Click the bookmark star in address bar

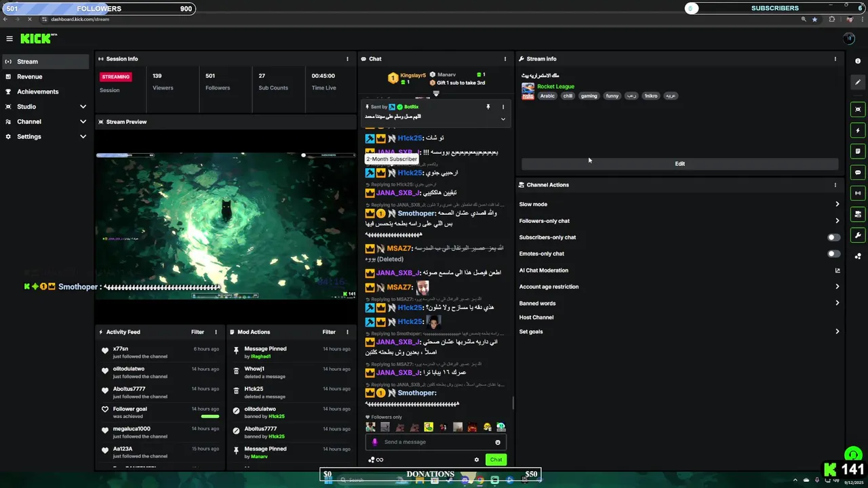click(814, 20)
